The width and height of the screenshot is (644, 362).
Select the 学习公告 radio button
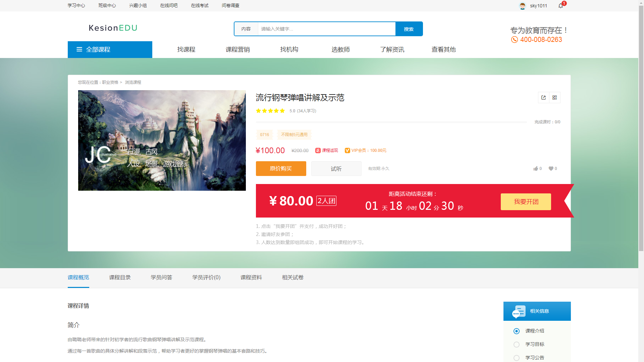click(516, 358)
